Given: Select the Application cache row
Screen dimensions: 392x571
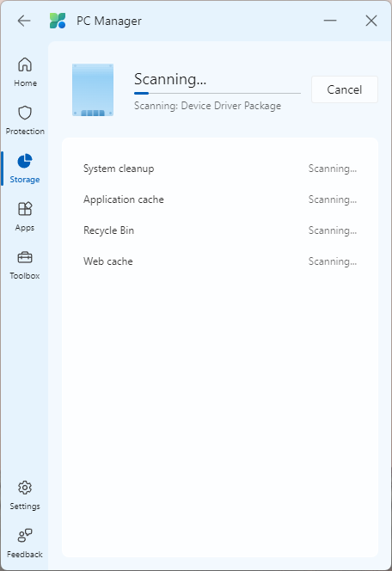Looking at the screenshot, I should [220, 200].
